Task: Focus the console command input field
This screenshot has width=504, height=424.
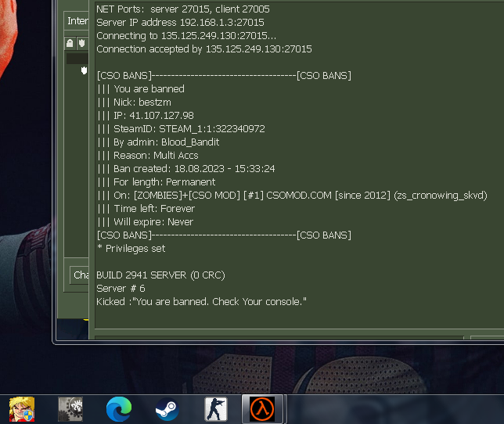Action: [279, 338]
